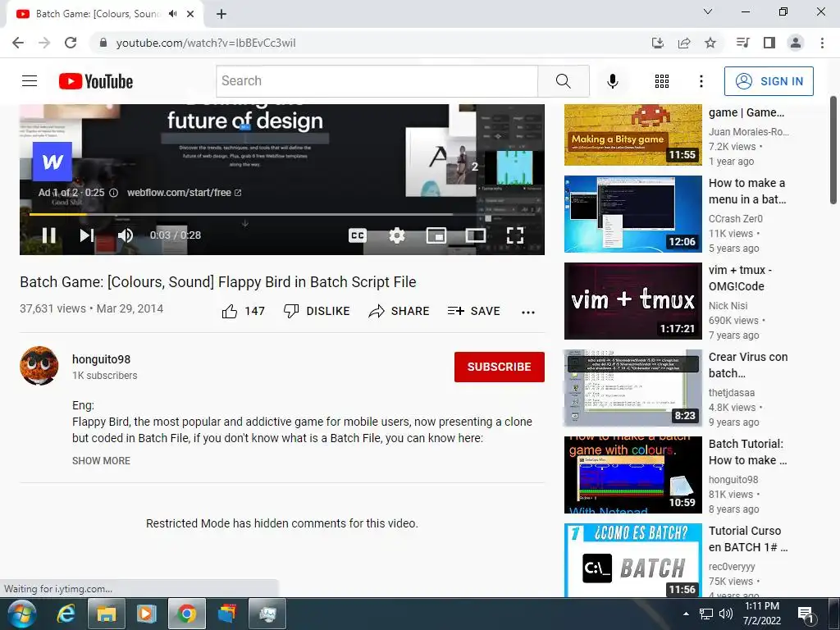Open Batch Tutorial: How to make video
The width and height of the screenshot is (840, 630).
coord(747,452)
